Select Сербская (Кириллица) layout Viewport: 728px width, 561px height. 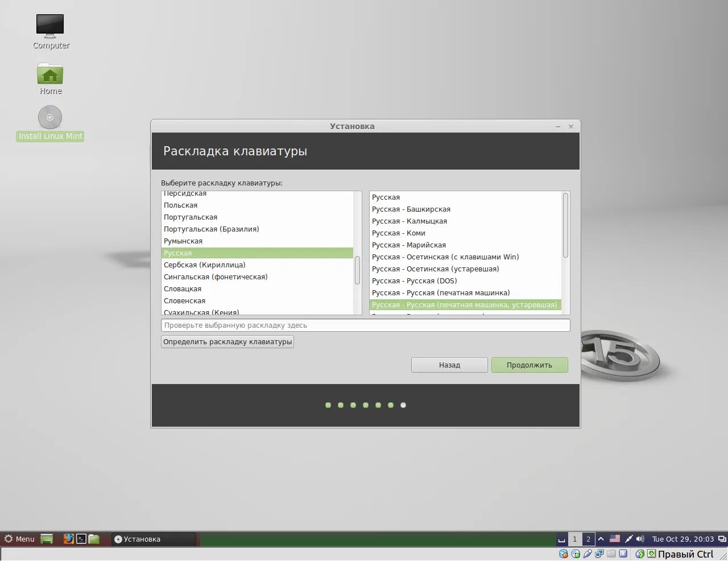click(x=257, y=265)
